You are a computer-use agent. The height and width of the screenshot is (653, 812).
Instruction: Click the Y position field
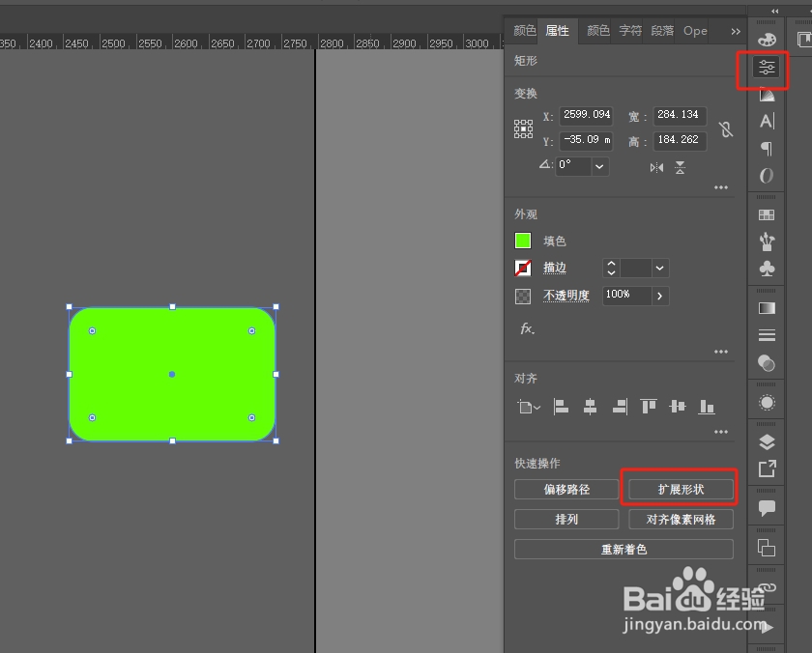pos(586,140)
